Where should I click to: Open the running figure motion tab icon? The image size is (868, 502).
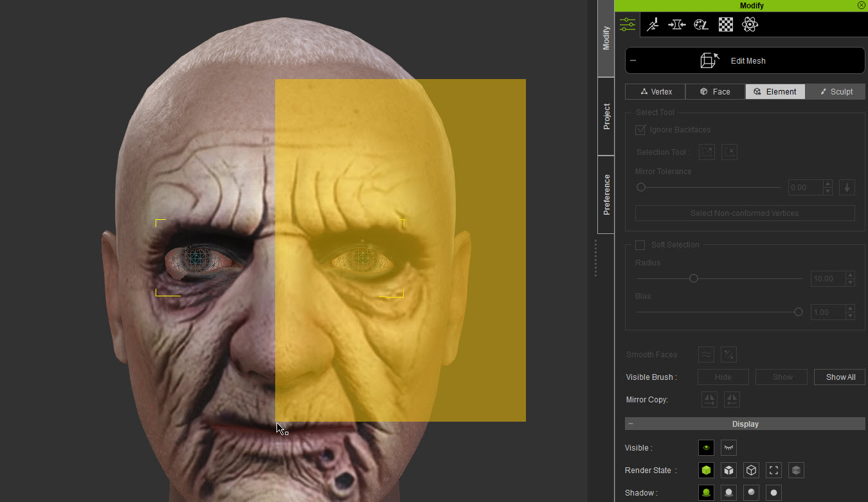[652, 24]
